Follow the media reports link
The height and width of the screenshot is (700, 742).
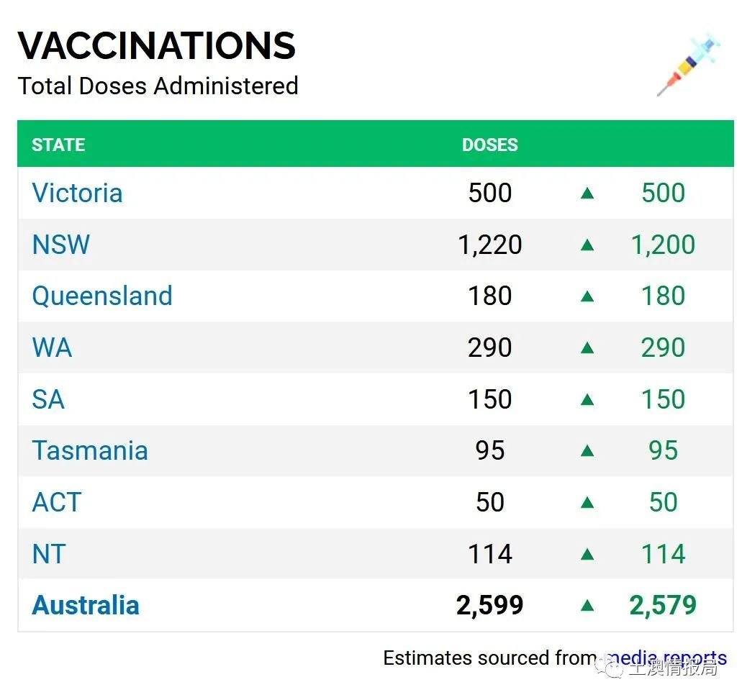(x=666, y=658)
